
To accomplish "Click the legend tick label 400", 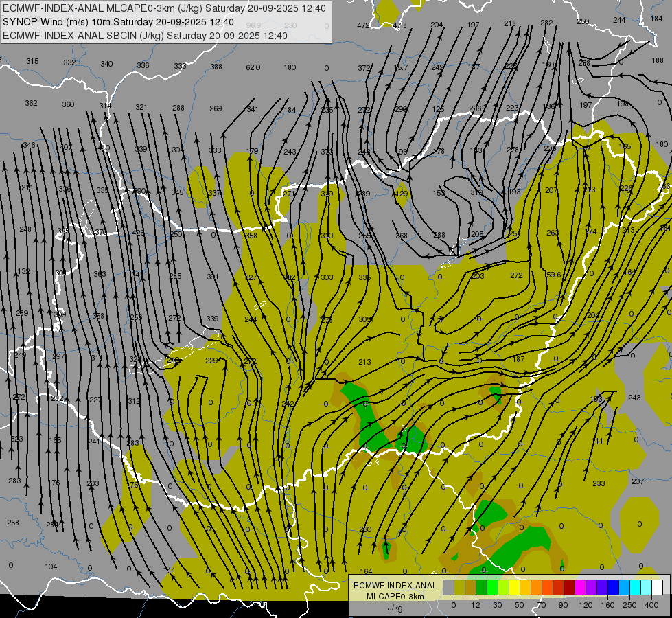I will [651, 605].
